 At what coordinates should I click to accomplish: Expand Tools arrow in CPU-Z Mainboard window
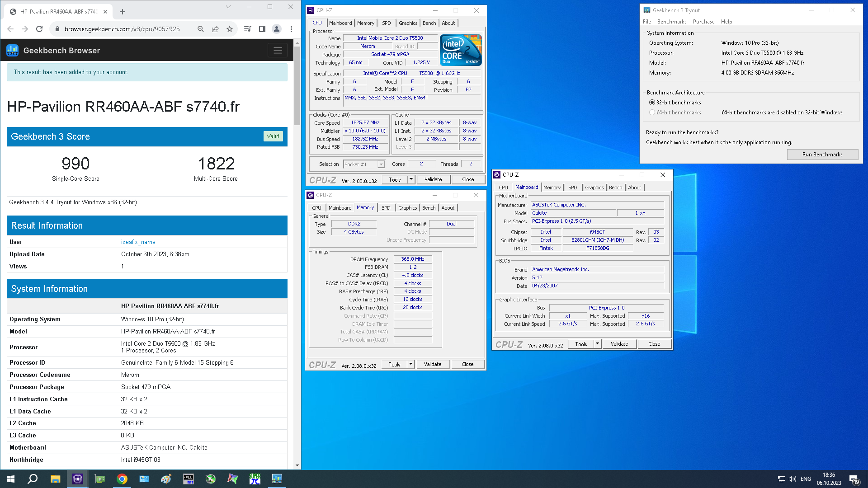click(597, 344)
